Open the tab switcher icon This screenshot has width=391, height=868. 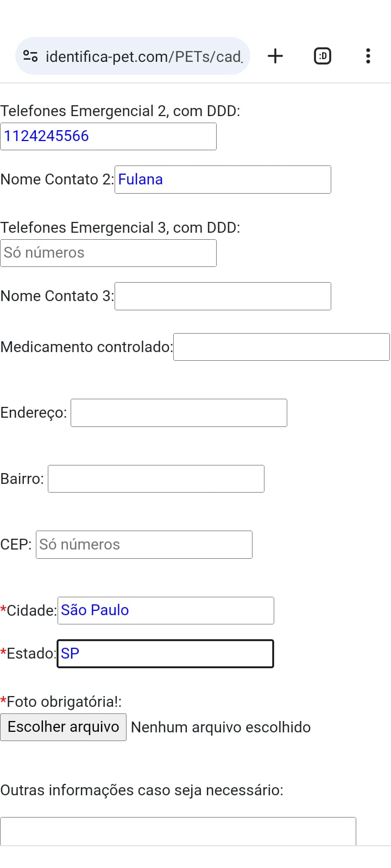pyautogui.click(x=323, y=56)
